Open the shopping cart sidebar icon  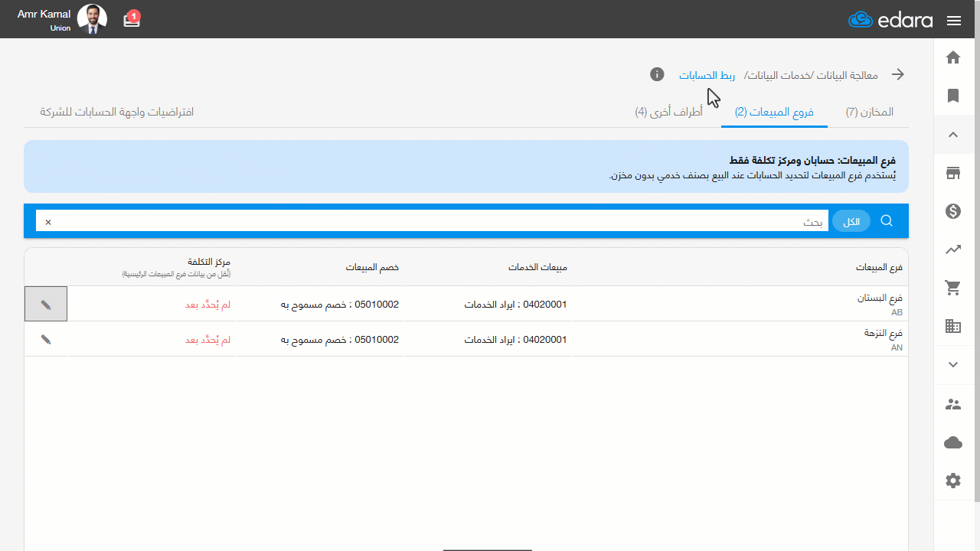[x=953, y=288]
